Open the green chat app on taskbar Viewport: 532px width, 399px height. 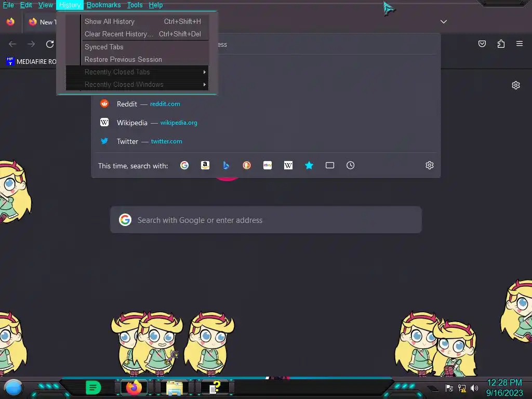point(94,388)
